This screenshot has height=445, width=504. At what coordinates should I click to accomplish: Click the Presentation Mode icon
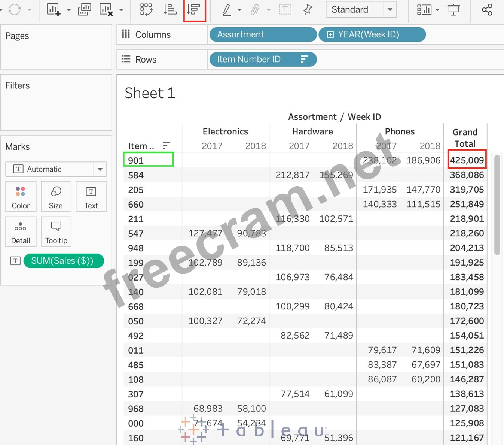pyautogui.click(x=453, y=10)
